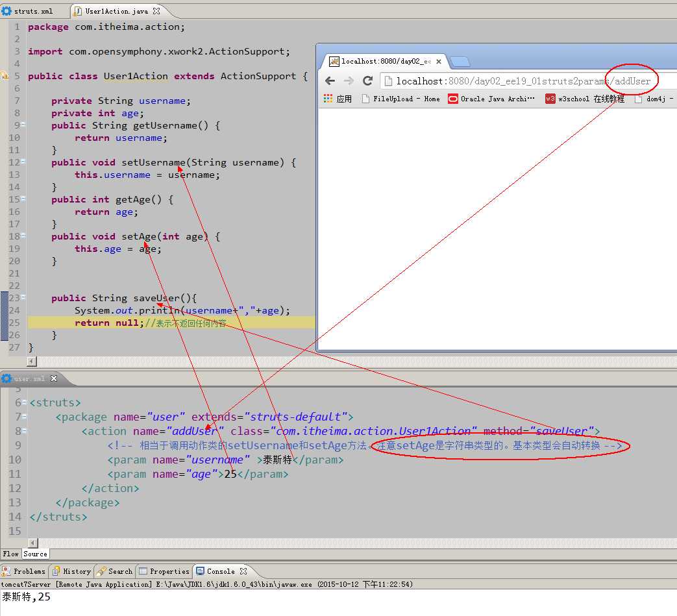
Task: Open a new browser tab
Action: (x=460, y=62)
